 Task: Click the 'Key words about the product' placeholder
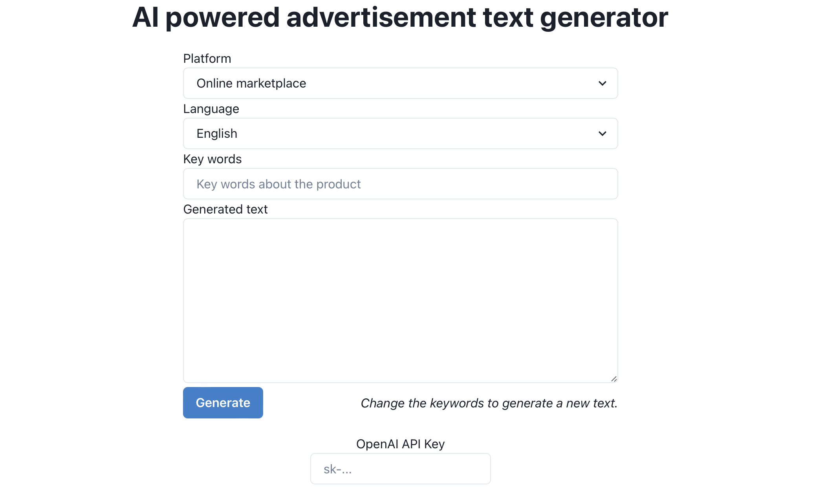tap(278, 184)
